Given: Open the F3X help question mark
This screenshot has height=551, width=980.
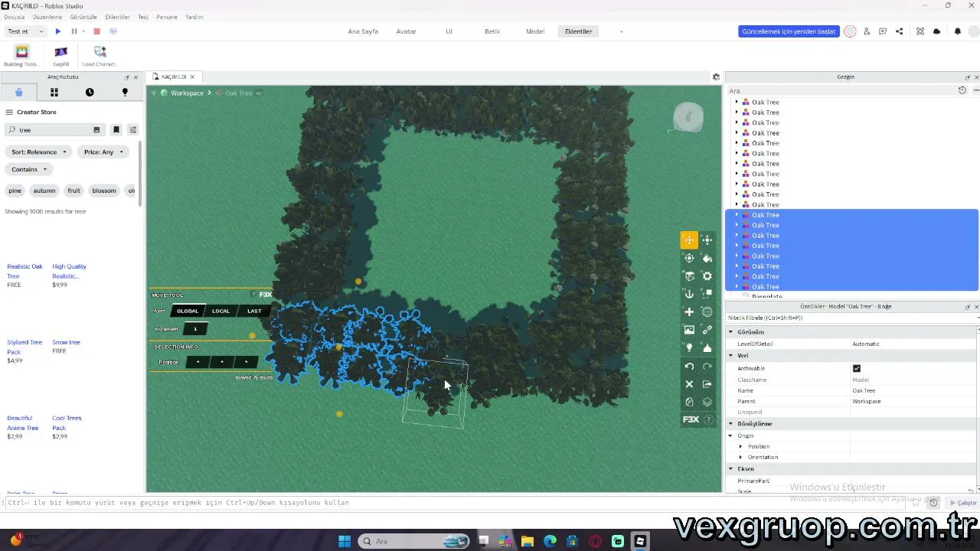Looking at the screenshot, I should tap(708, 419).
